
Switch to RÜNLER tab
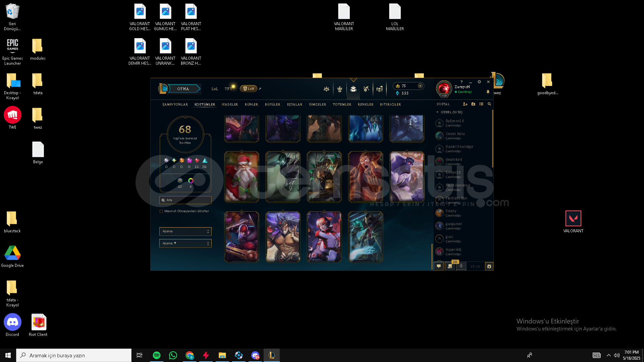pyautogui.click(x=252, y=105)
